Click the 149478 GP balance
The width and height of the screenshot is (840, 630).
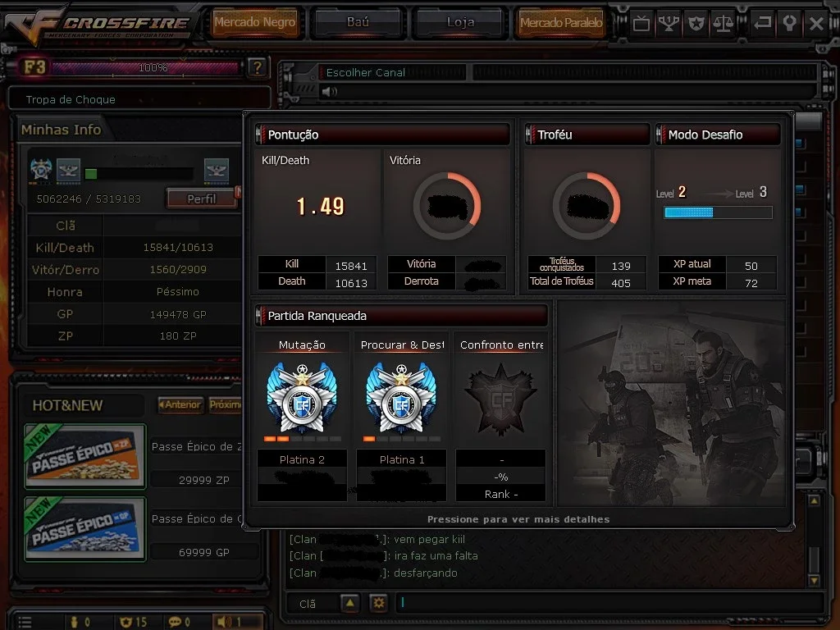pos(178,314)
